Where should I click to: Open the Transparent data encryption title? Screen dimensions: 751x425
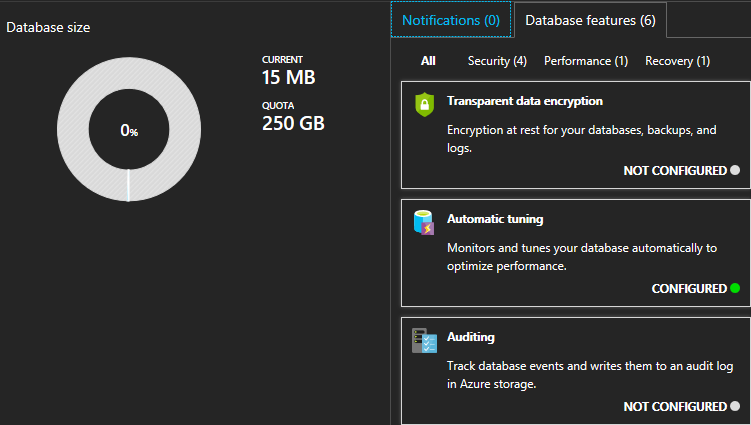click(x=524, y=101)
